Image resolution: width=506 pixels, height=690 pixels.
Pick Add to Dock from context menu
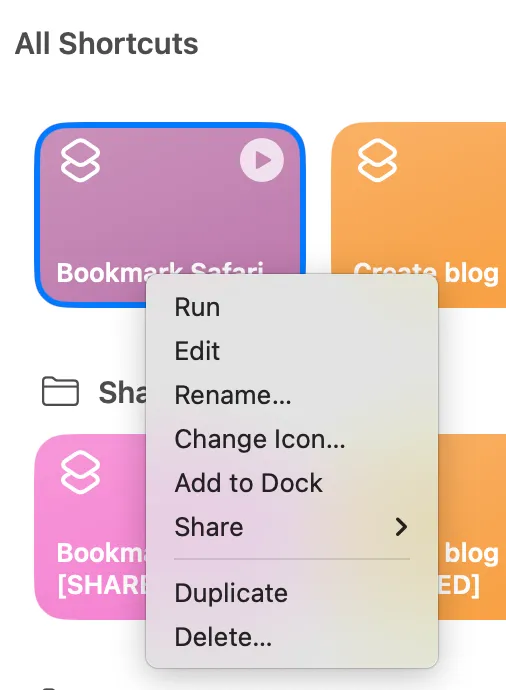coord(292,483)
